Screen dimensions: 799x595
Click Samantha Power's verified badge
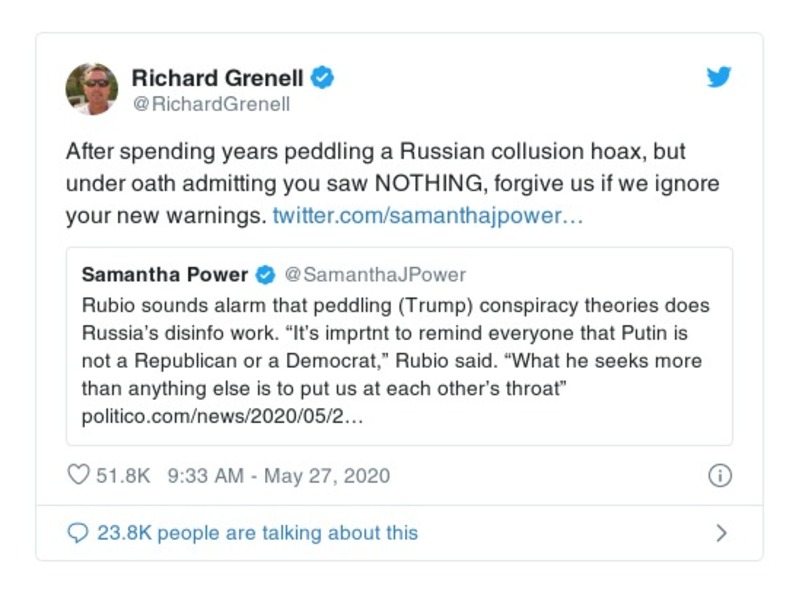pyautogui.click(x=266, y=274)
